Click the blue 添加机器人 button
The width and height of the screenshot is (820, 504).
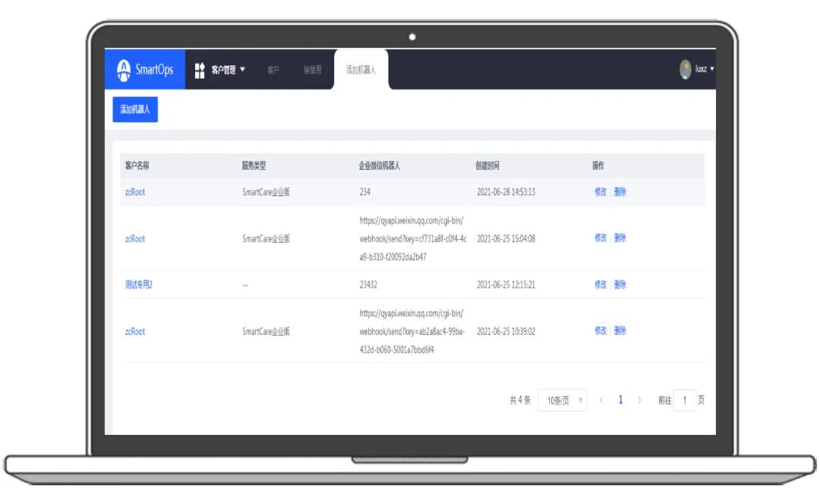coord(135,109)
